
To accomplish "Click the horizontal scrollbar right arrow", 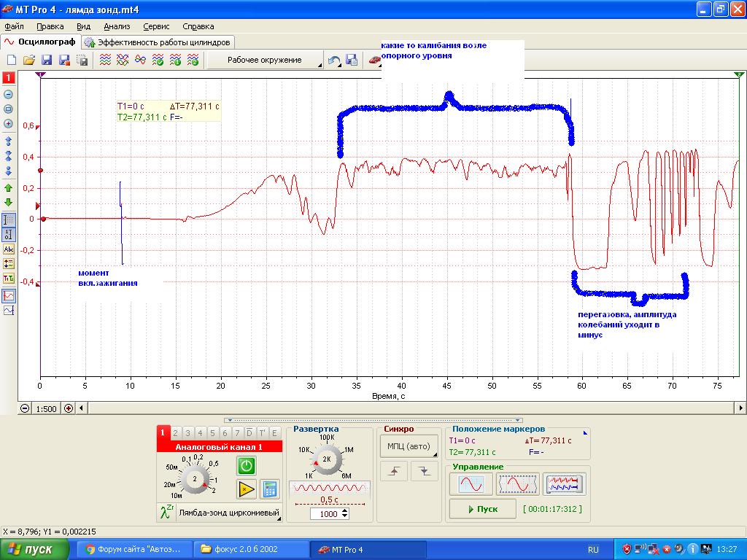I will 740,408.
